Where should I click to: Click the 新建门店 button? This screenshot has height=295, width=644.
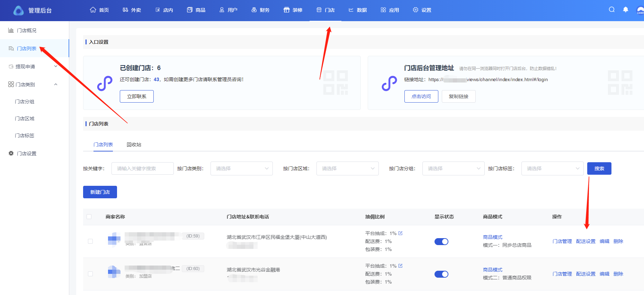tap(100, 192)
